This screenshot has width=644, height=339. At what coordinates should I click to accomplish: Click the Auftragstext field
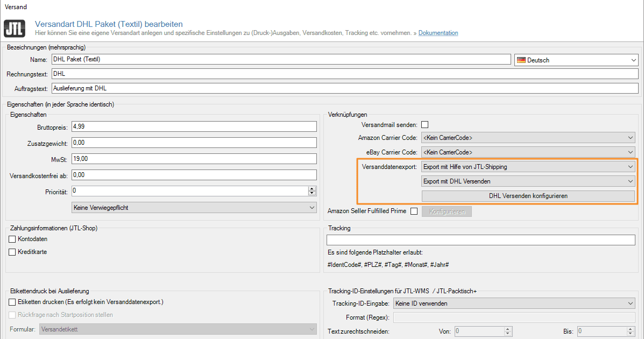pos(345,88)
